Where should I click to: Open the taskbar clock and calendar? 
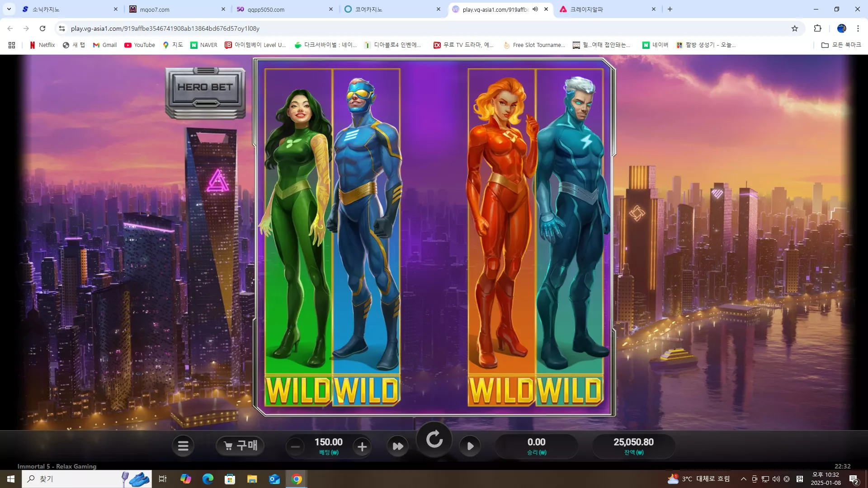[x=826, y=479]
